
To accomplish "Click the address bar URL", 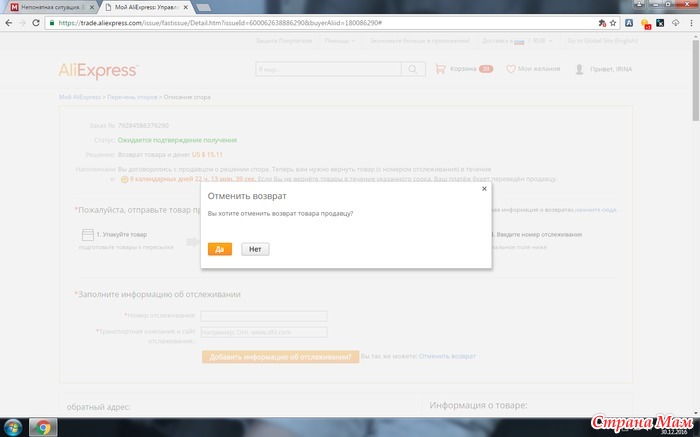I will pyautogui.click(x=220, y=23).
